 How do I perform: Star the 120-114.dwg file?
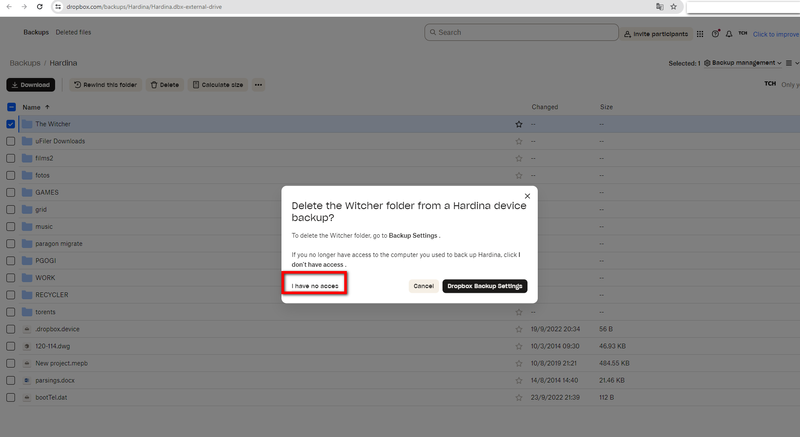(x=519, y=346)
